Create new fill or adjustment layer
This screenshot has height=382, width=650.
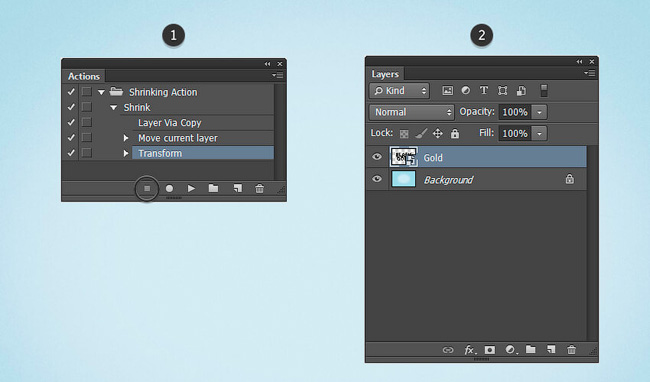coord(511,350)
